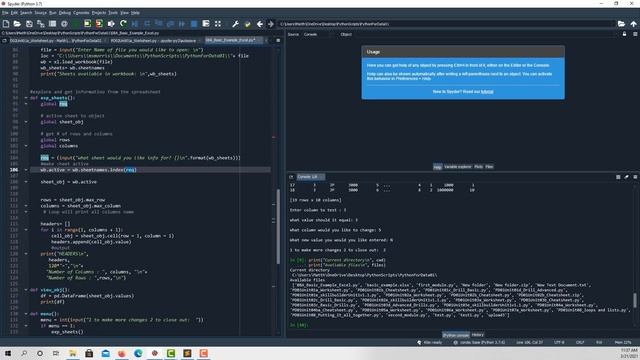Click the UTF-8 encoding status entry

559,342
